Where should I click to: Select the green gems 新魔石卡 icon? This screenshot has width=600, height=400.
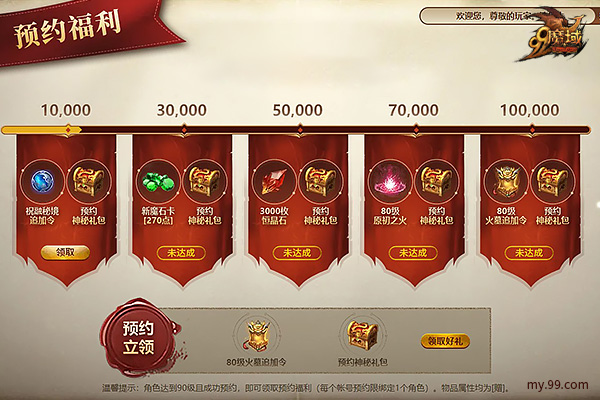click(159, 181)
